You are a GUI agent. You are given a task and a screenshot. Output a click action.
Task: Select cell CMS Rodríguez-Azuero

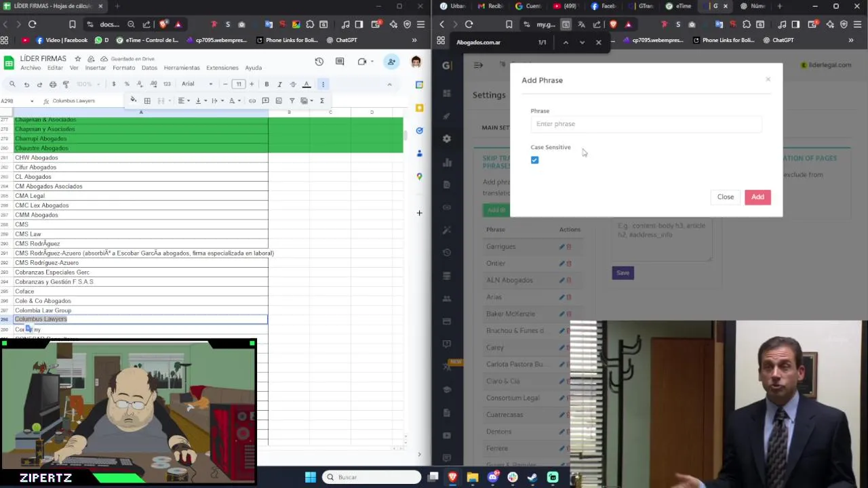click(x=141, y=262)
